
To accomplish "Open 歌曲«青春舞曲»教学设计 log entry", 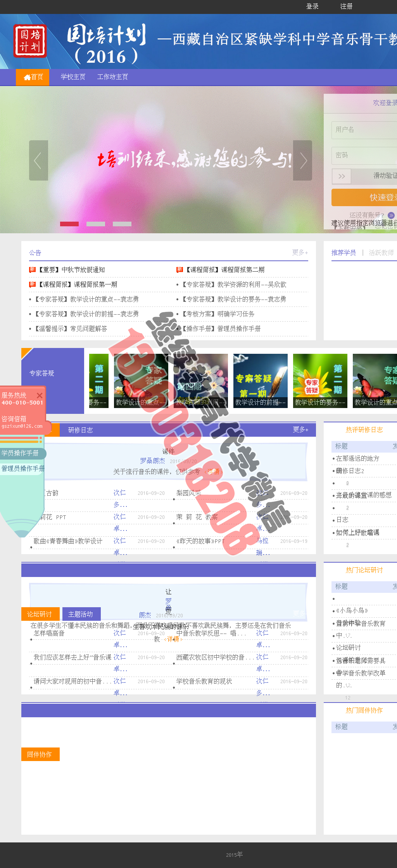I will pos(68,541).
